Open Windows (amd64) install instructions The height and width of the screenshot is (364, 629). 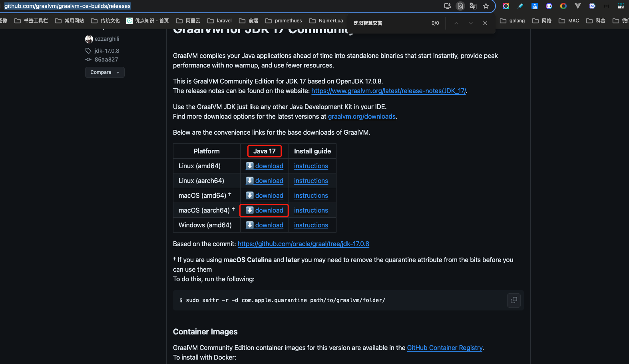311,225
